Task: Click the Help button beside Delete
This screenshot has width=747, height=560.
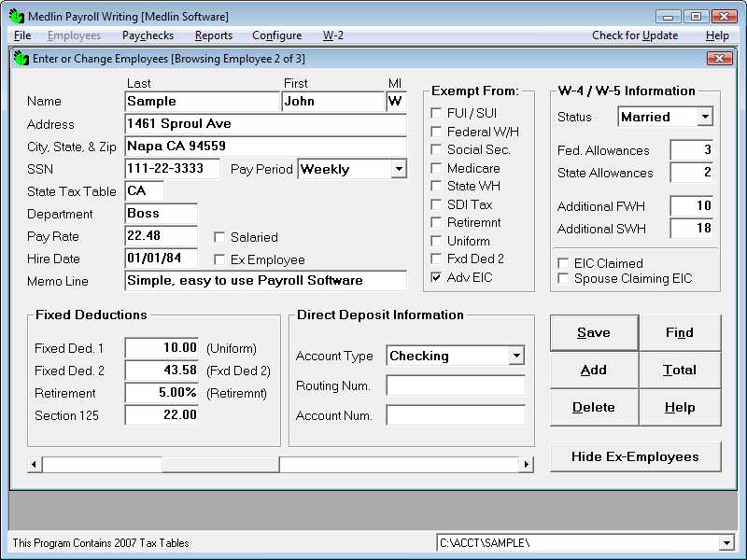Action: point(680,408)
